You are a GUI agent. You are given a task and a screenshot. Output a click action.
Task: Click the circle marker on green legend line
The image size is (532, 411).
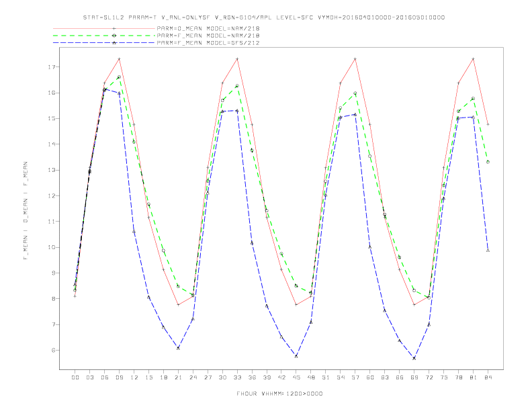[x=114, y=36]
